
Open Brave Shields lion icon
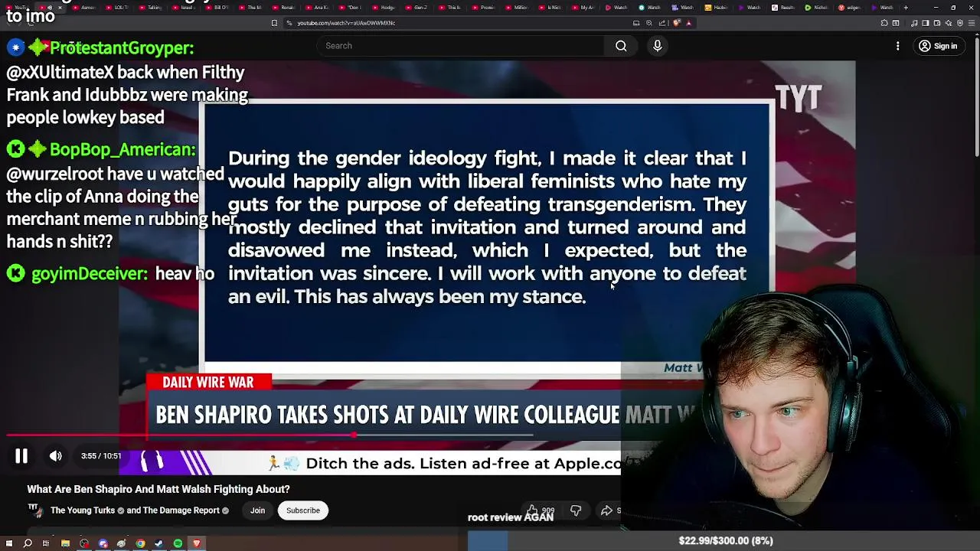(677, 23)
